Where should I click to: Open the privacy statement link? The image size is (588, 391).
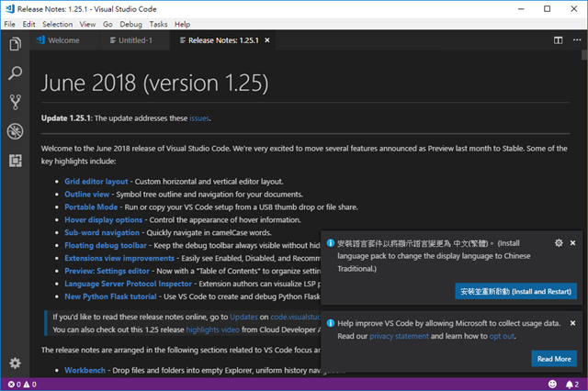399,336
